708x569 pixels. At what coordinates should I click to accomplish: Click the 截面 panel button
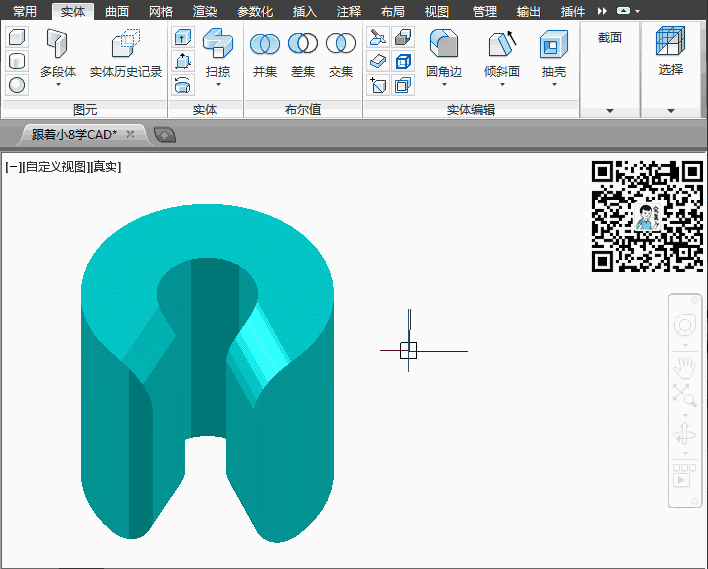tap(610, 37)
